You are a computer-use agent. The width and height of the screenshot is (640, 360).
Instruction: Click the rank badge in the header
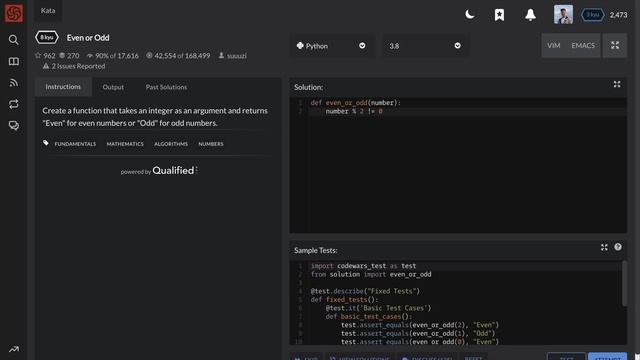[592, 15]
